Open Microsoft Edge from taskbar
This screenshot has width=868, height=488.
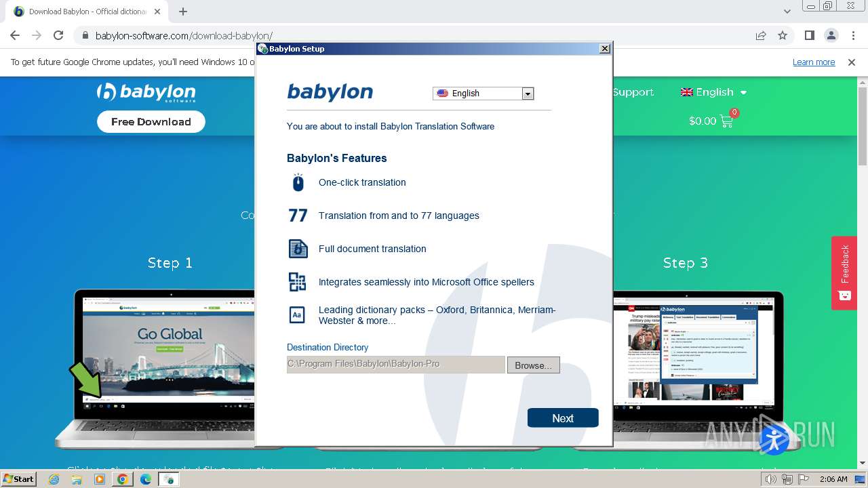pos(146,479)
